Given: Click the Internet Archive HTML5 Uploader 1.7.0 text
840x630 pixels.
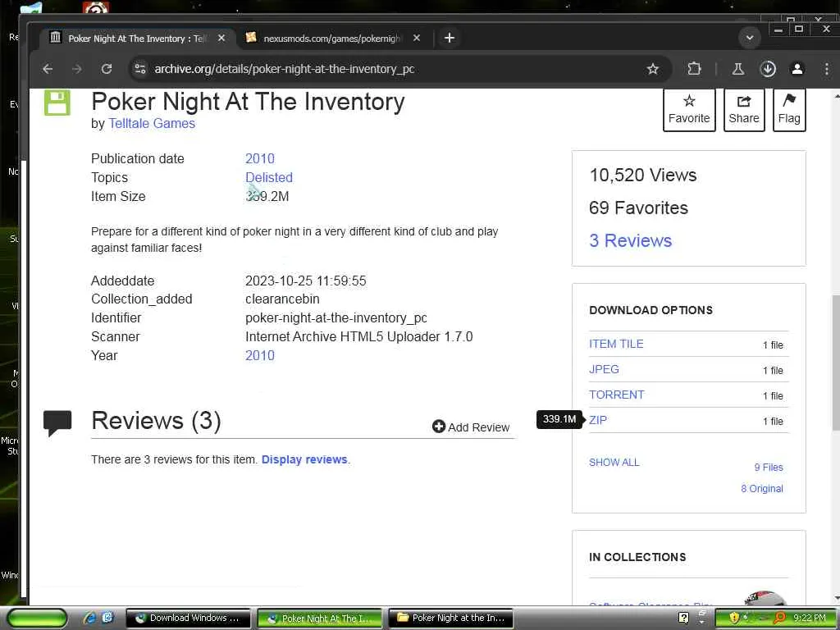Looking at the screenshot, I should pyautogui.click(x=359, y=336).
